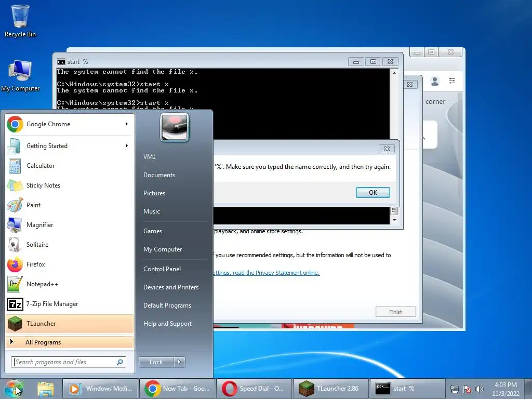Launch the Getting Started item

(x=70, y=146)
